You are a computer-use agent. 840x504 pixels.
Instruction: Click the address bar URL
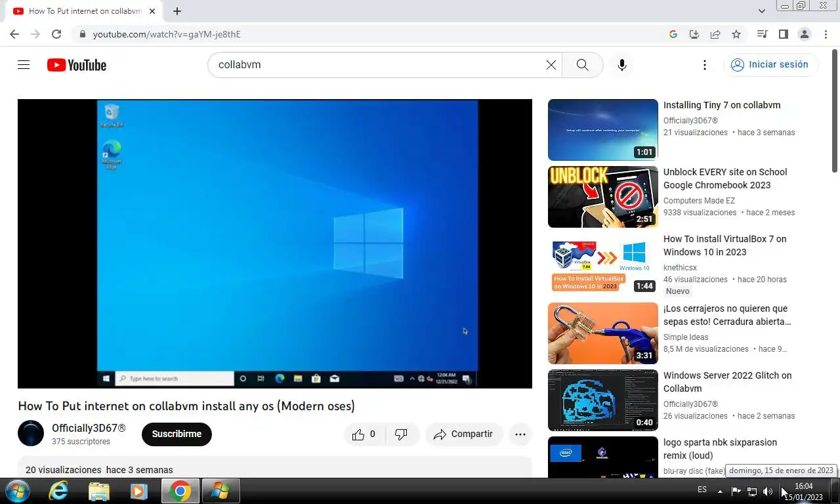(167, 34)
